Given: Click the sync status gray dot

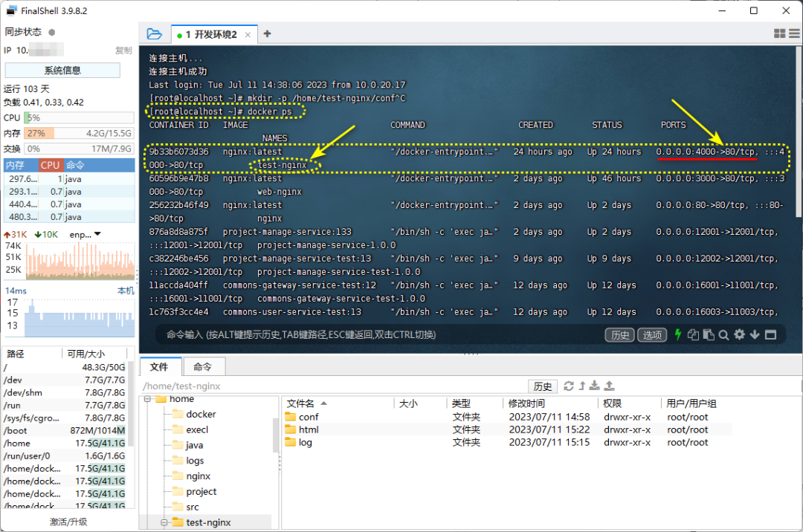Looking at the screenshot, I should point(52,32).
